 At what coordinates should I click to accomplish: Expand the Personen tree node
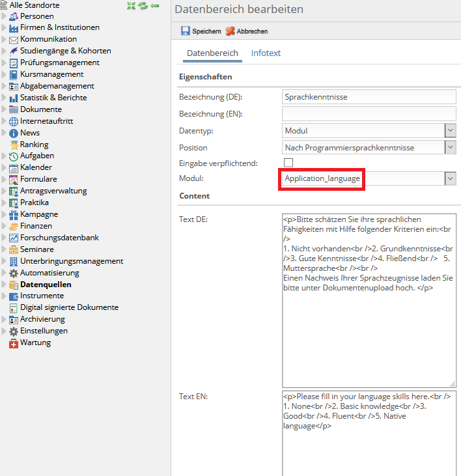[4, 16]
